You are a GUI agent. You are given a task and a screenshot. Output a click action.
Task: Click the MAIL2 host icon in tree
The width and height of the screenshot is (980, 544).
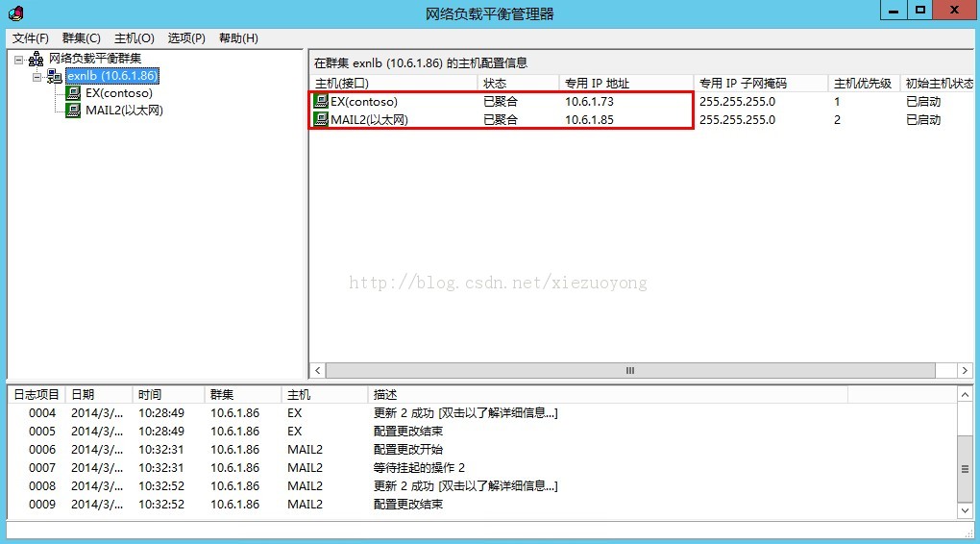tap(73, 111)
